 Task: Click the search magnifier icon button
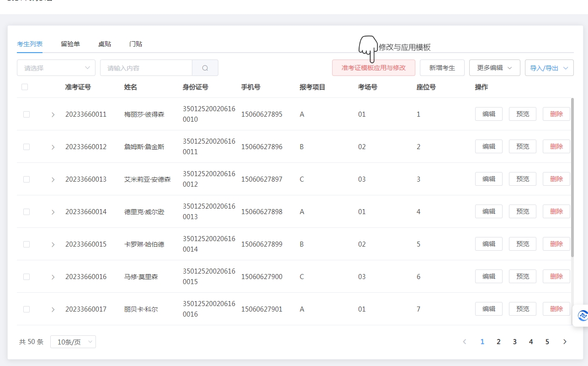tap(205, 68)
